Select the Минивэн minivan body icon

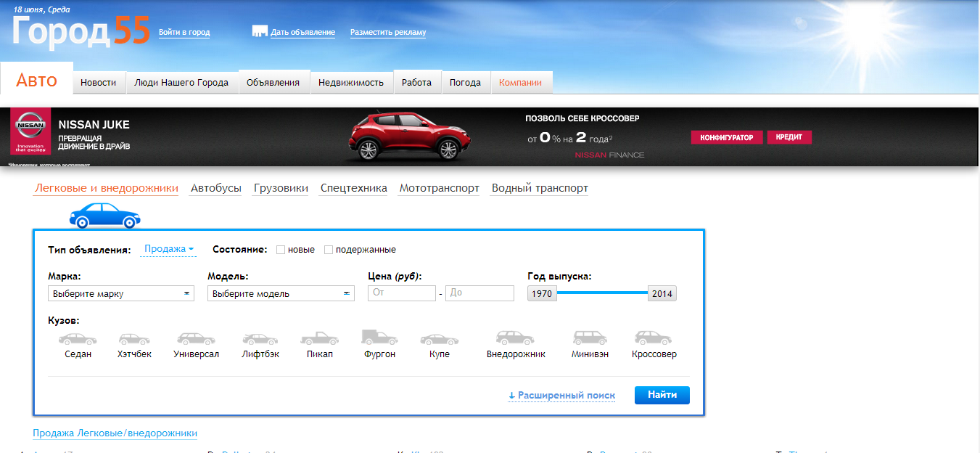click(x=589, y=338)
